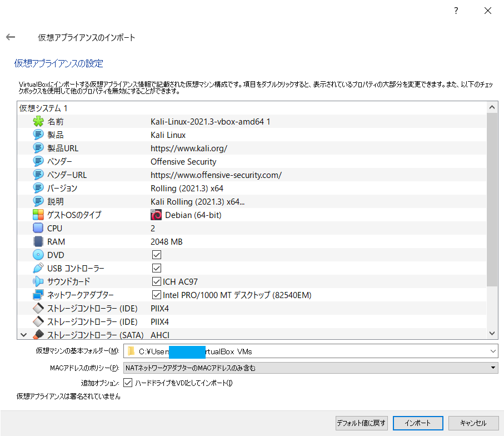The image size is (504, 436).
Task: Click the second ストレージコントローラー (IDE) icon
Action: tap(38, 321)
